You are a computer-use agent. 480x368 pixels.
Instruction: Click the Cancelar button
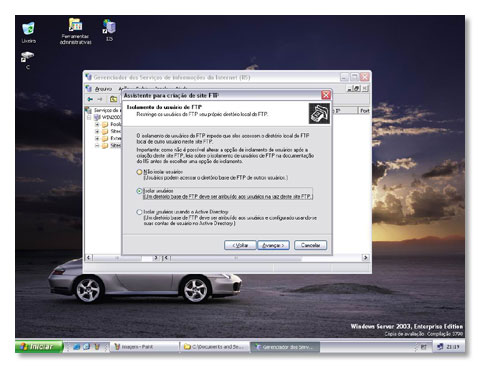[310, 245]
